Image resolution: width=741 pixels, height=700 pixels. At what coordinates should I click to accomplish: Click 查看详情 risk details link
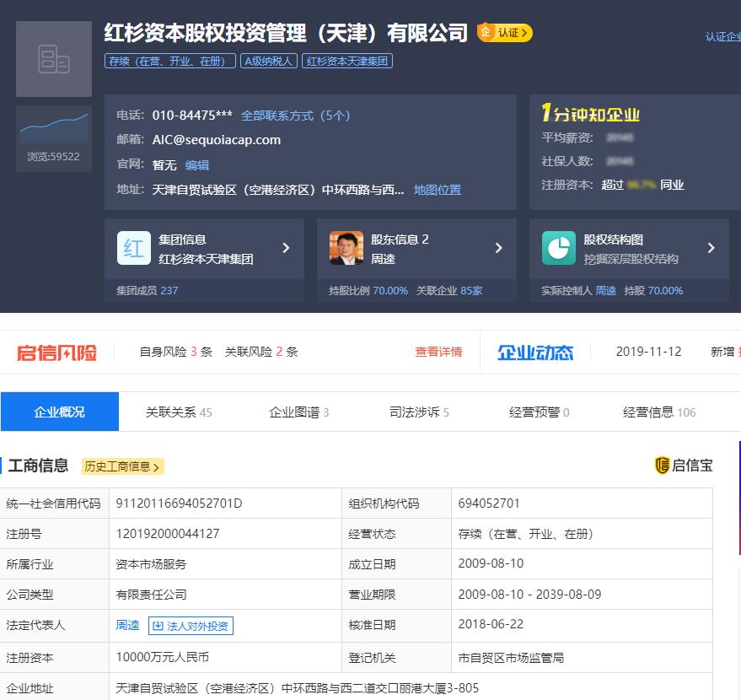[x=438, y=352]
